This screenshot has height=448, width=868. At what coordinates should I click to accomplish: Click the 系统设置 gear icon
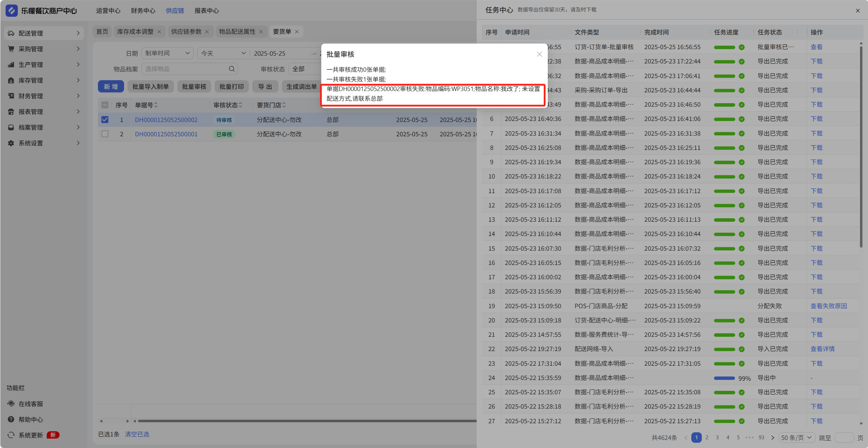[x=11, y=143]
